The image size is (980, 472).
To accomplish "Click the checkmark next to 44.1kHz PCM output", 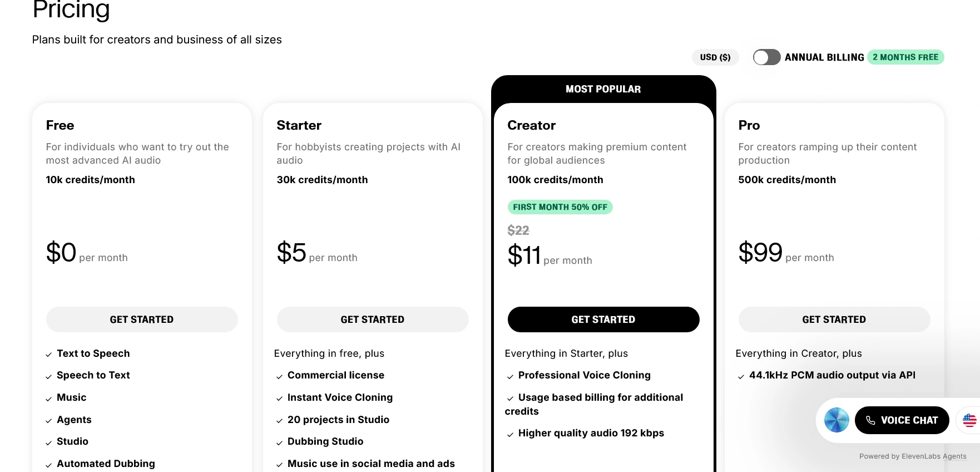I will (x=740, y=376).
